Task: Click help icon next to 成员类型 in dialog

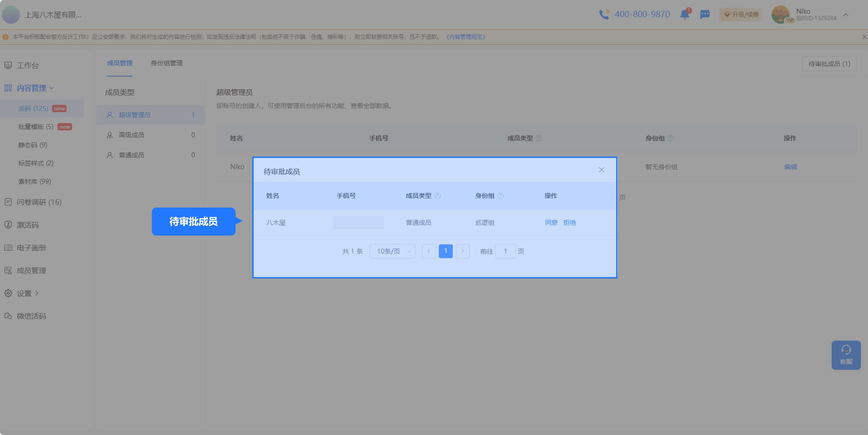Action: (438, 196)
